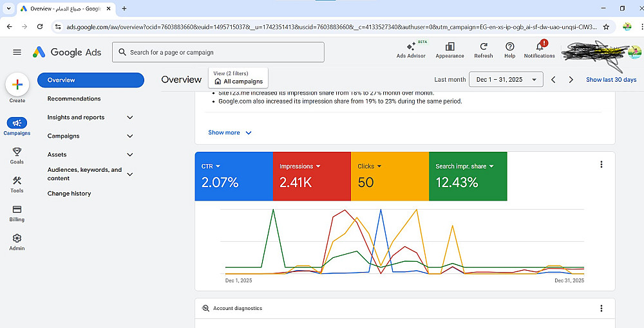Image resolution: width=644 pixels, height=328 pixels.
Task: Open the Help icon
Action: click(510, 47)
